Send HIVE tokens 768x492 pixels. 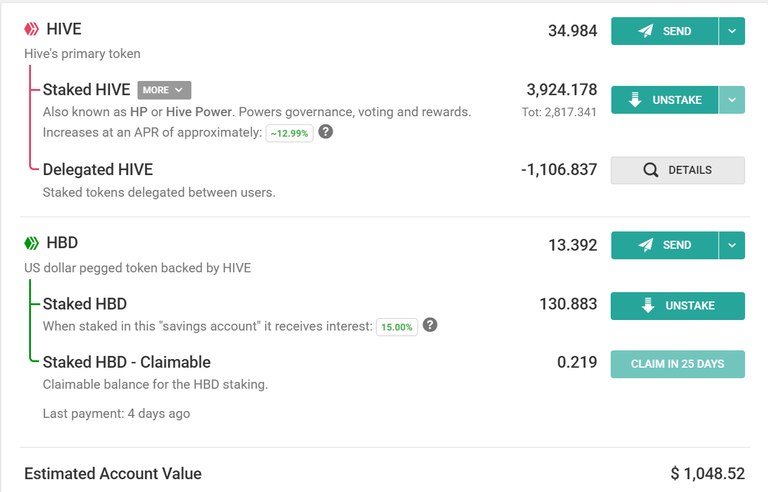point(665,31)
